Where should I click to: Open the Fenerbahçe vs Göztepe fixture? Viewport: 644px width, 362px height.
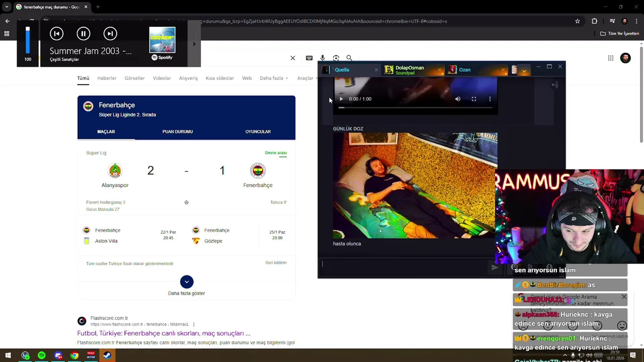coord(239,235)
